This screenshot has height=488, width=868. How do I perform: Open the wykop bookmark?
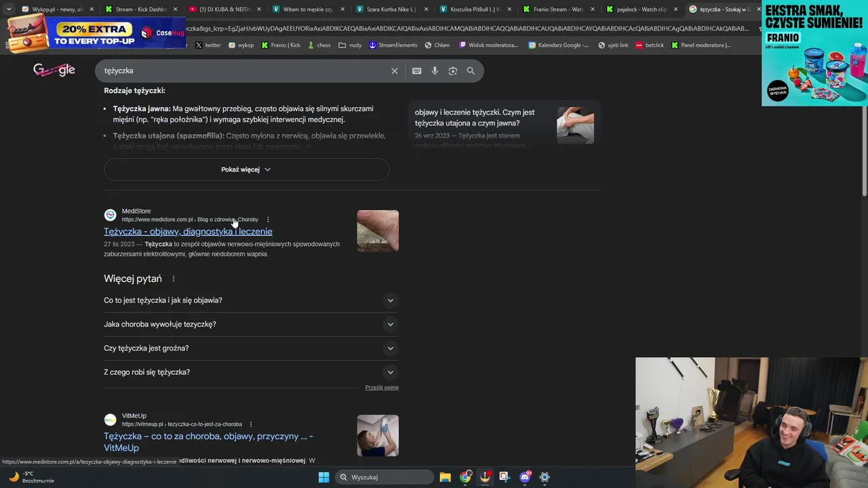click(241, 45)
